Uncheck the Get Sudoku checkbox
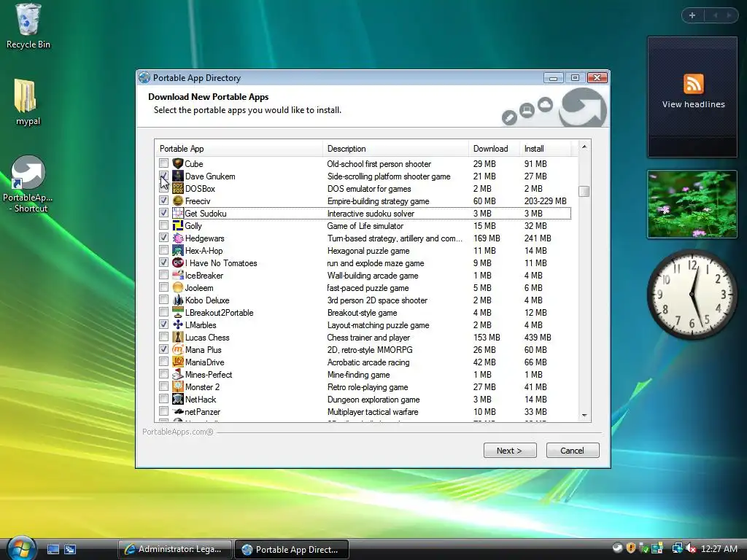Image resolution: width=747 pixels, height=560 pixels. click(163, 213)
